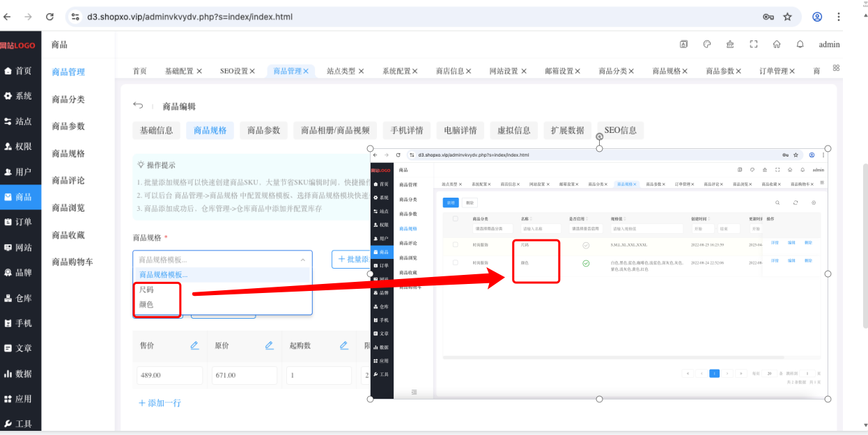Select 尺码 from the dropdown list

coord(146,290)
